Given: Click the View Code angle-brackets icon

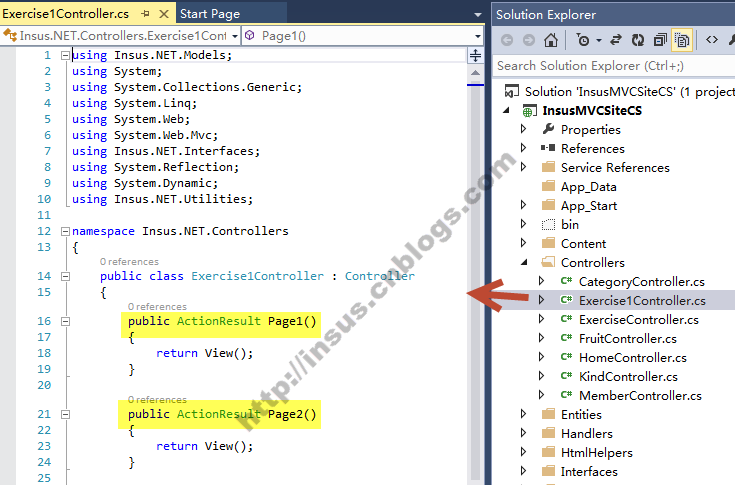Looking at the screenshot, I should 712,40.
